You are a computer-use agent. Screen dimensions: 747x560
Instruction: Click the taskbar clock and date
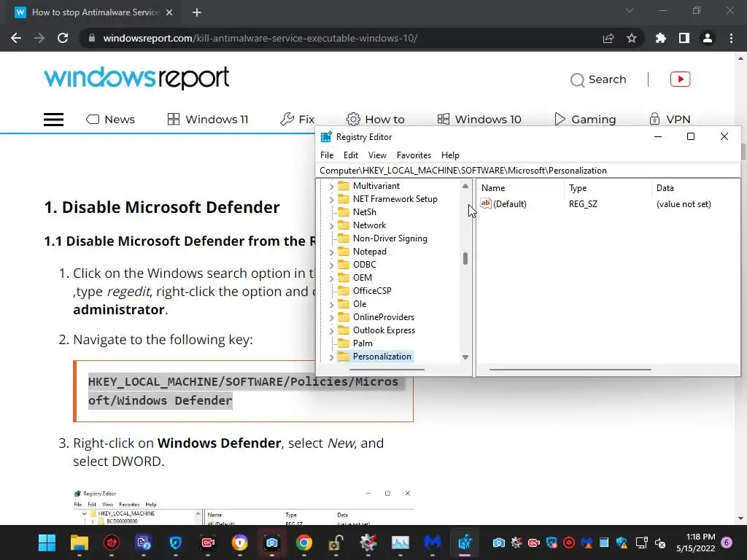(695, 542)
